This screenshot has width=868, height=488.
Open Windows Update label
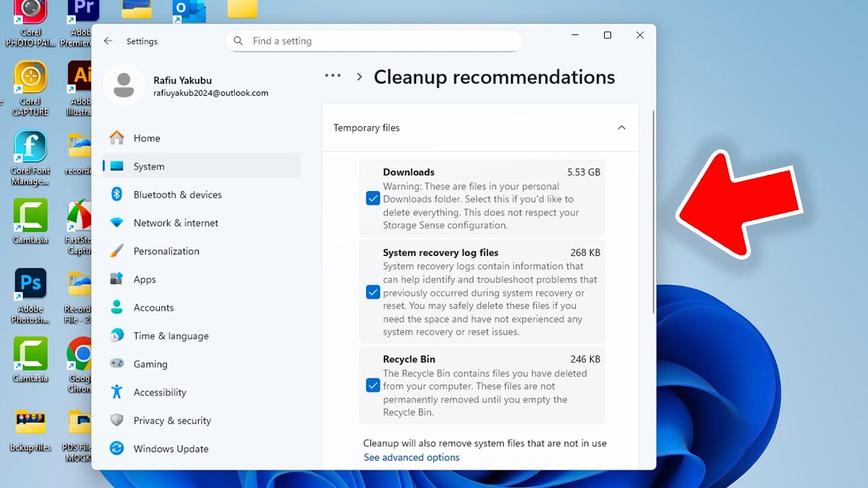[171, 449]
